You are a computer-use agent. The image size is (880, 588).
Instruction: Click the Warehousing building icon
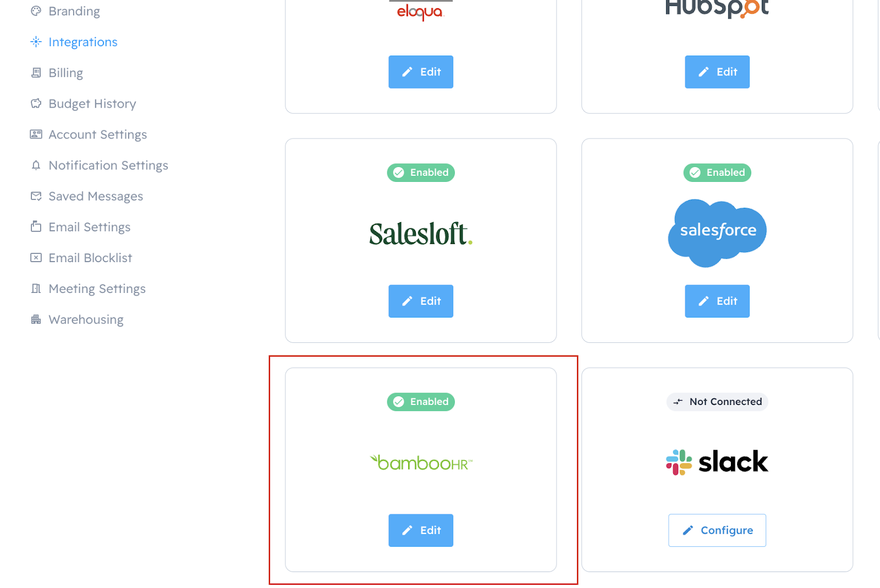pyautogui.click(x=36, y=319)
